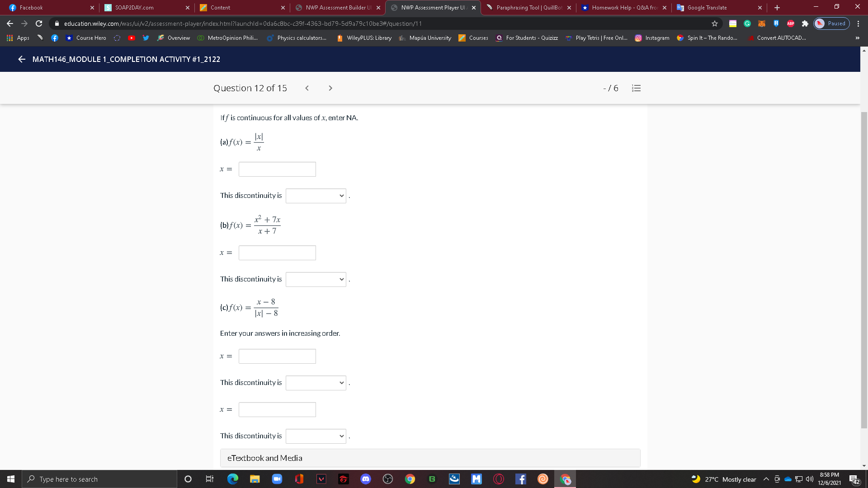Toggle the bookmark star for this page

[714, 23]
